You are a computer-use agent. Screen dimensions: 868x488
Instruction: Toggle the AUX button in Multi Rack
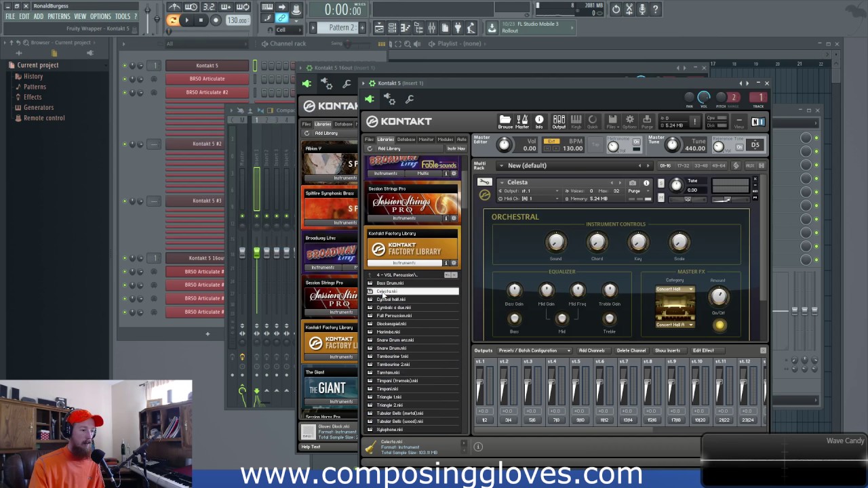click(750, 165)
